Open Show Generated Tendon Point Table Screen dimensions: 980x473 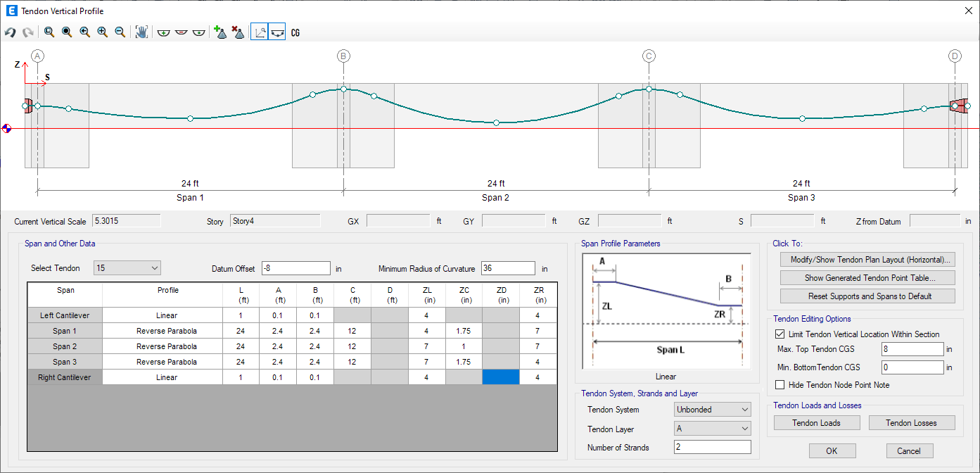coord(867,277)
